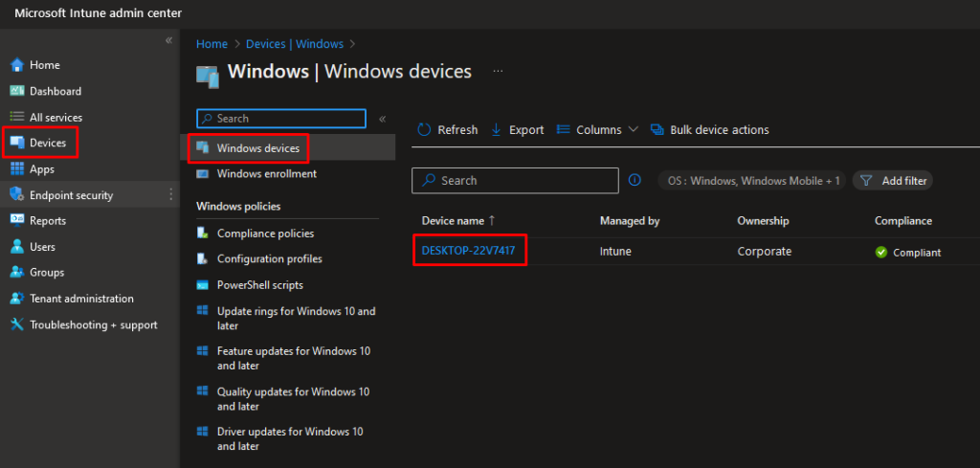Open Endpoint security more options dots

(x=171, y=195)
